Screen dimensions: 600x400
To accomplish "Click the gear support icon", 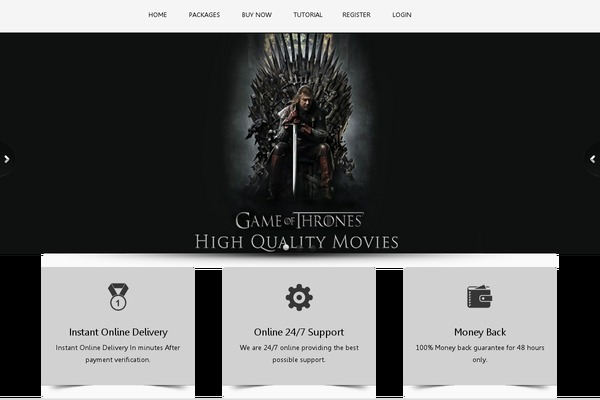I will 299,297.
